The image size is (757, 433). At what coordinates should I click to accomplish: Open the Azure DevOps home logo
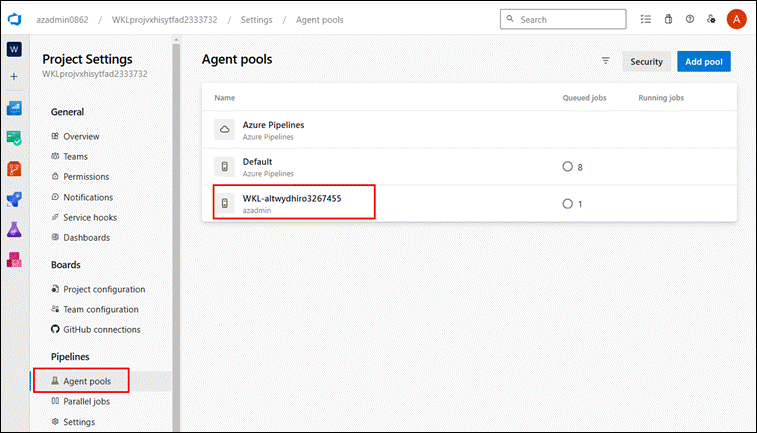point(14,19)
